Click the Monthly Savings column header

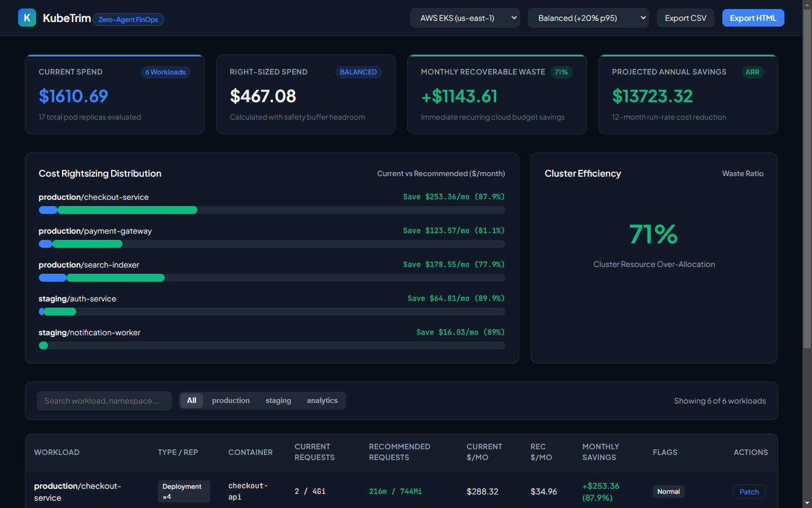click(x=601, y=452)
